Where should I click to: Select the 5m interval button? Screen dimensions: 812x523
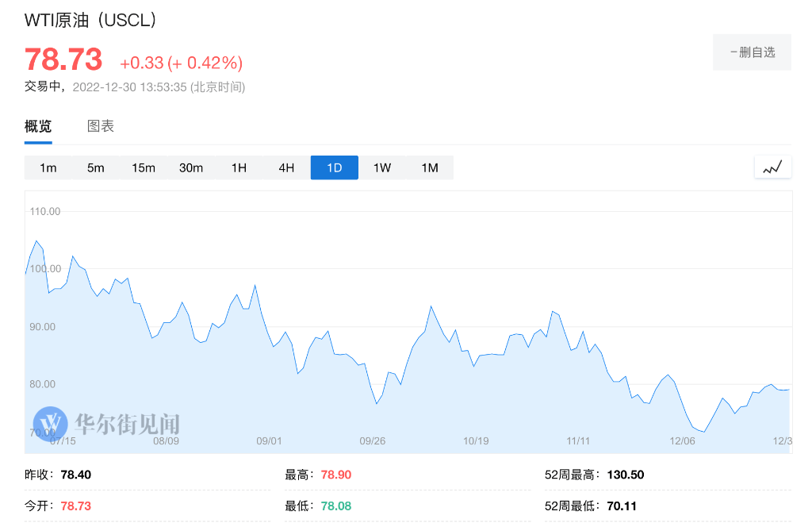point(96,167)
